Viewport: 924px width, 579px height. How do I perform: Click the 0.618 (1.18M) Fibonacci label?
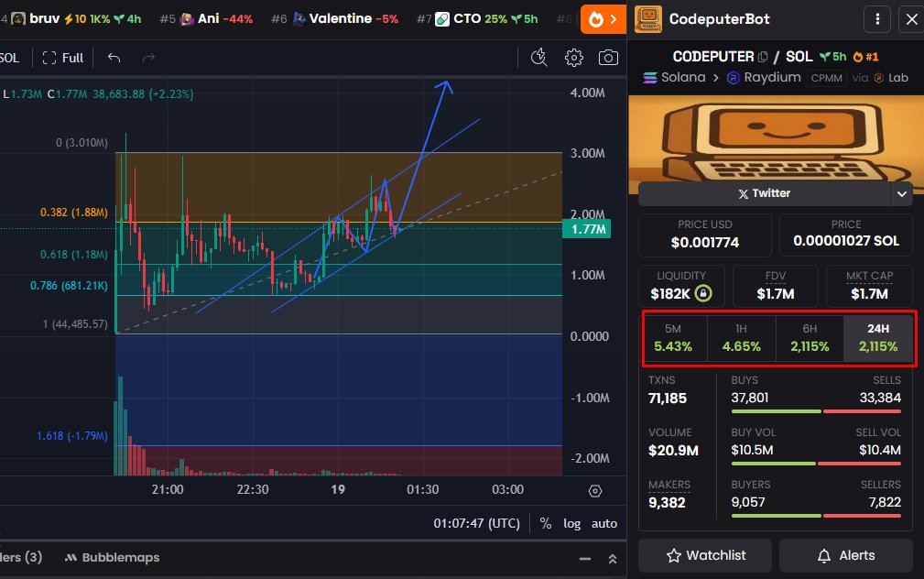pos(73,255)
